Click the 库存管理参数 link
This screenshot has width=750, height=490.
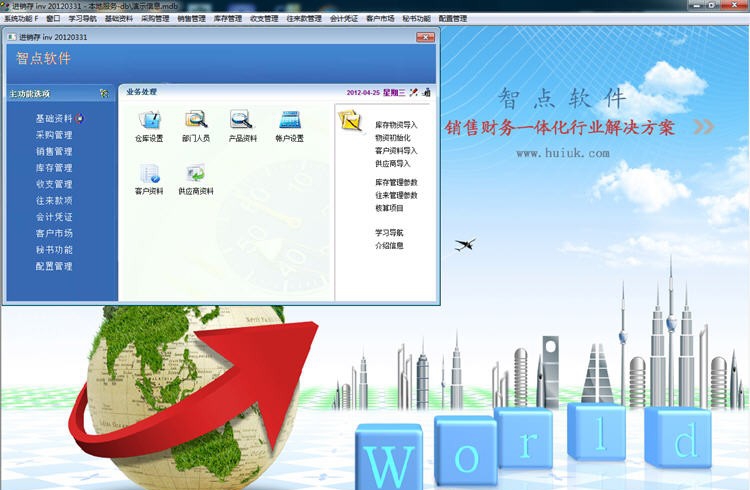[396, 182]
